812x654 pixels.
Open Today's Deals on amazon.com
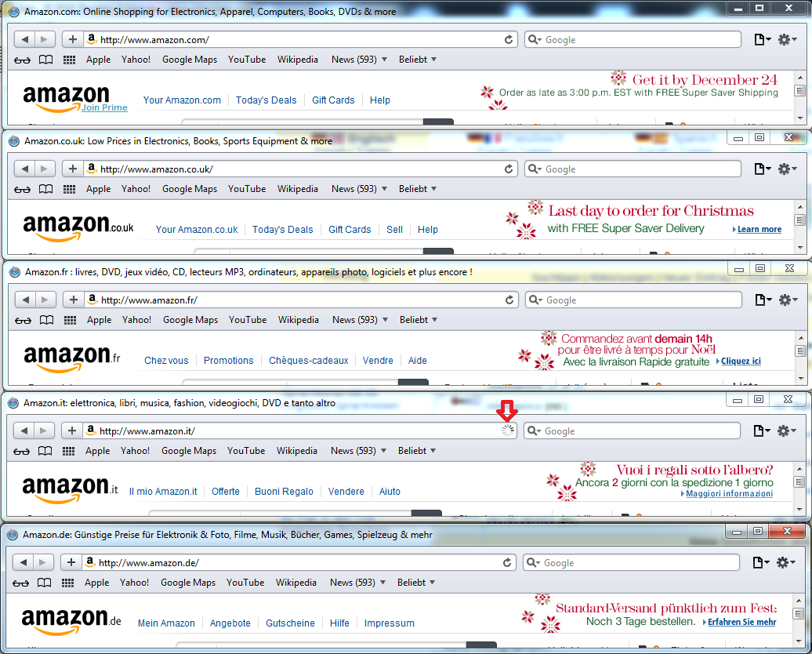tap(266, 100)
